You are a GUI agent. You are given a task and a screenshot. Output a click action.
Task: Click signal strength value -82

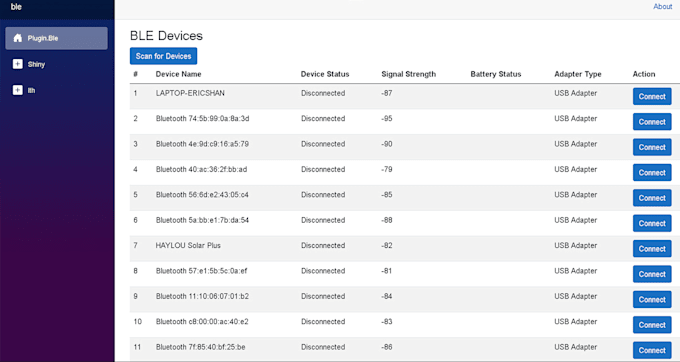click(387, 245)
